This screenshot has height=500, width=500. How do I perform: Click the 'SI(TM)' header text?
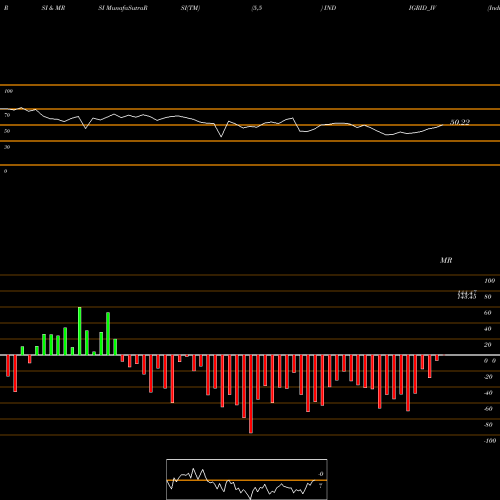click(190, 8)
